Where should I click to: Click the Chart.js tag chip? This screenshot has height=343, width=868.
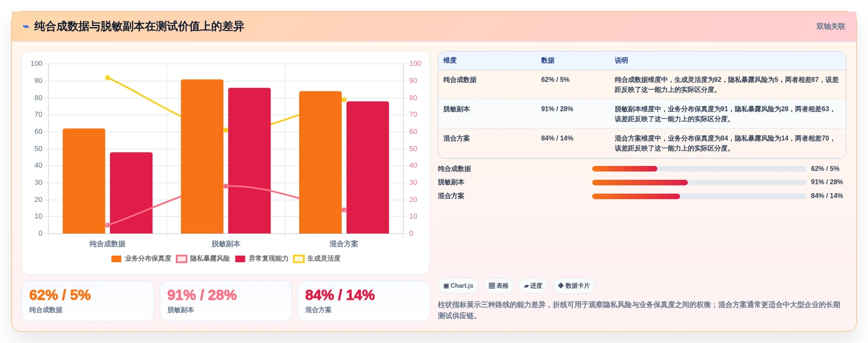(458, 285)
